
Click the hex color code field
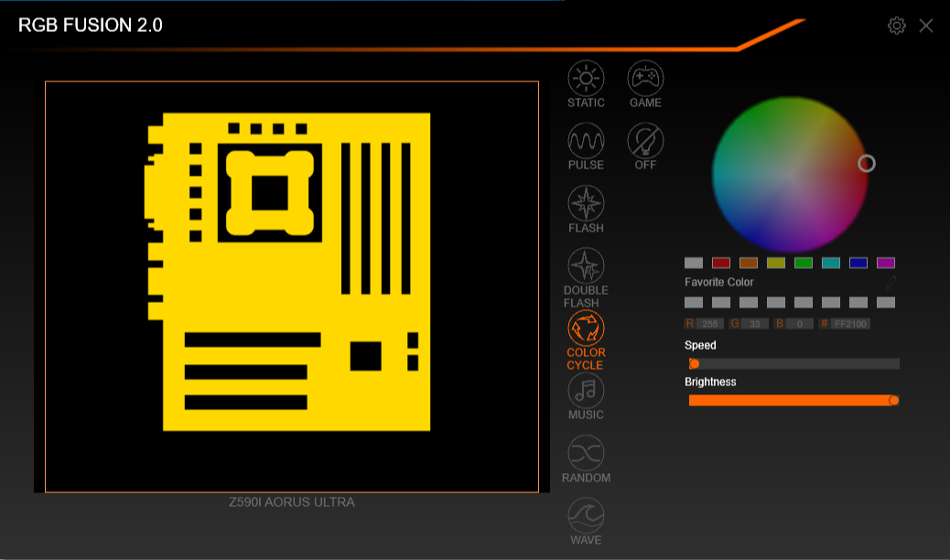click(x=850, y=324)
